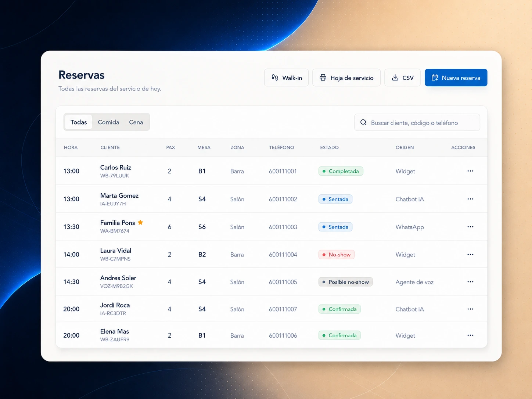Open the Hoja de servicio button

346,78
